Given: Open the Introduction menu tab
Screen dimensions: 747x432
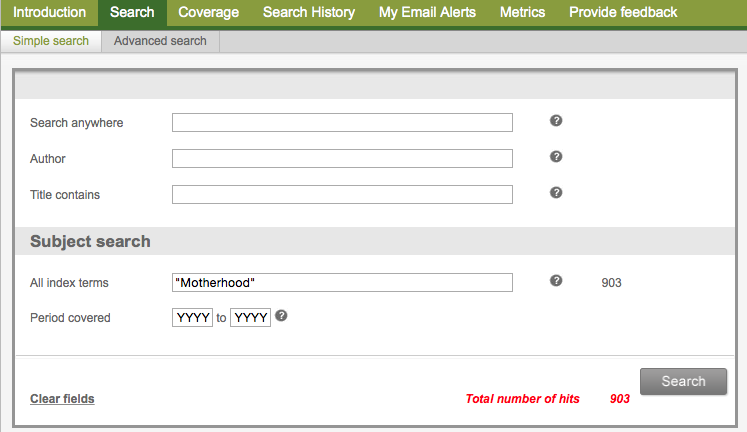Looking at the screenshot, I should (49, 13).
